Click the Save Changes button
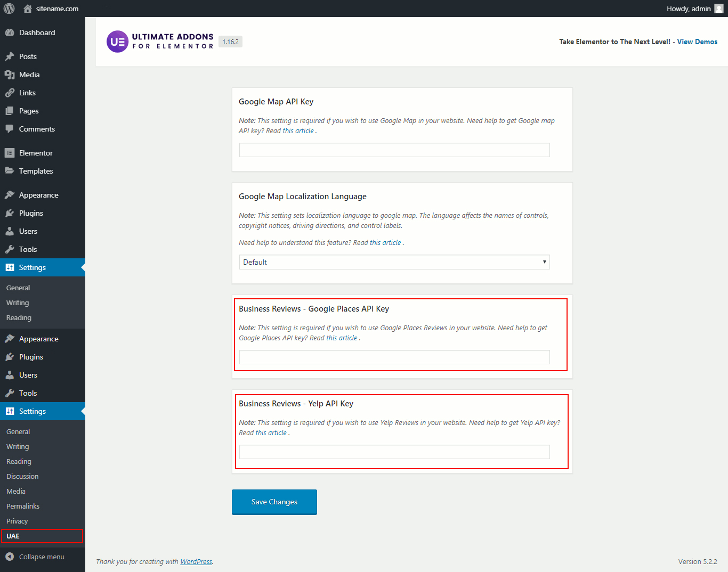 tap(274, 502)
